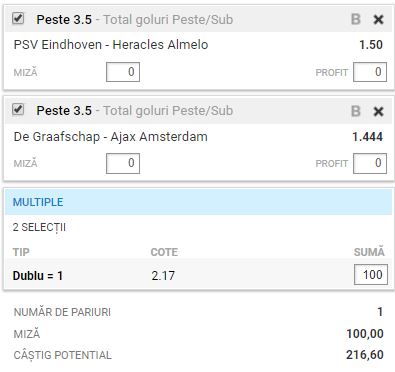Screen dimensions: 395x372
Task: Click the second Peste 3.5 selection title
Action: click(x=64, y=111)
